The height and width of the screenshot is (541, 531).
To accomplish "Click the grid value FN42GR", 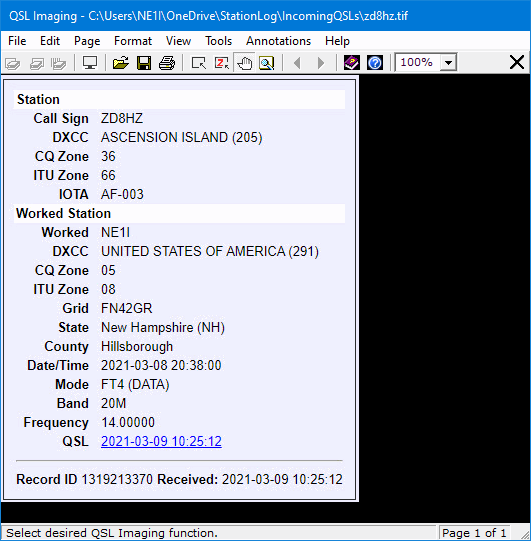I will point(127,308).
